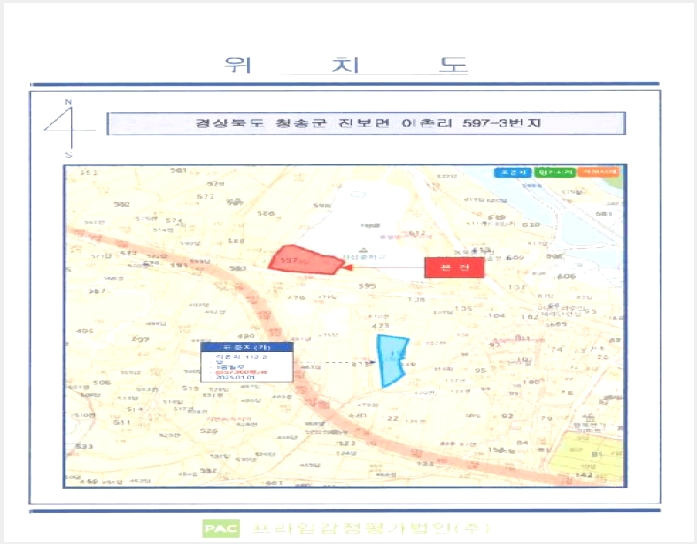The image size is (697, 544).
Task: Click the red price line in info box
Action: [241, 372]
